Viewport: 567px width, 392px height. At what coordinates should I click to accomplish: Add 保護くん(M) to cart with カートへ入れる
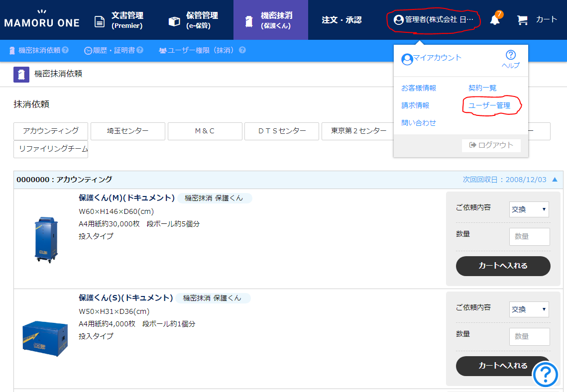coord(503,266)
